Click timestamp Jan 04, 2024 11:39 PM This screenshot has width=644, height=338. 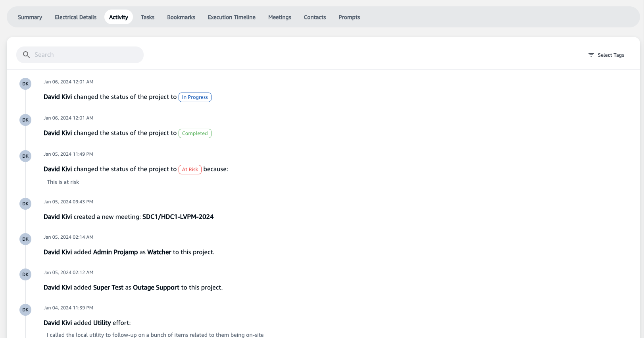[68, 308]
